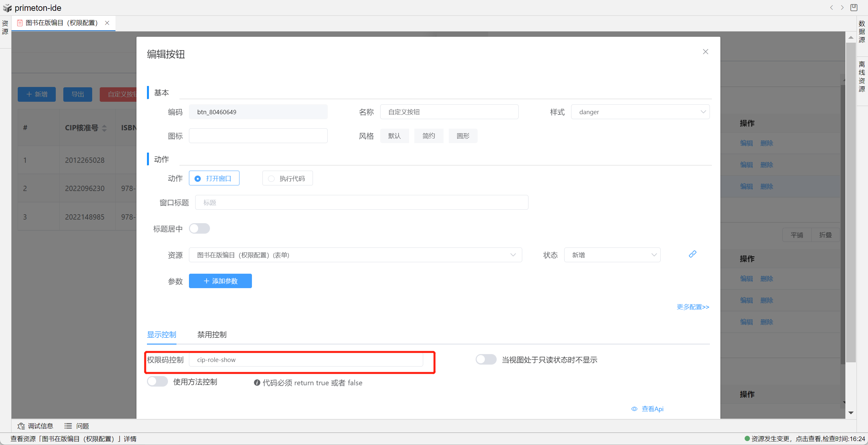Open 调试信息 debug panel icon
The width and height of the screenshot is (868, 445).
pos(21,426)
